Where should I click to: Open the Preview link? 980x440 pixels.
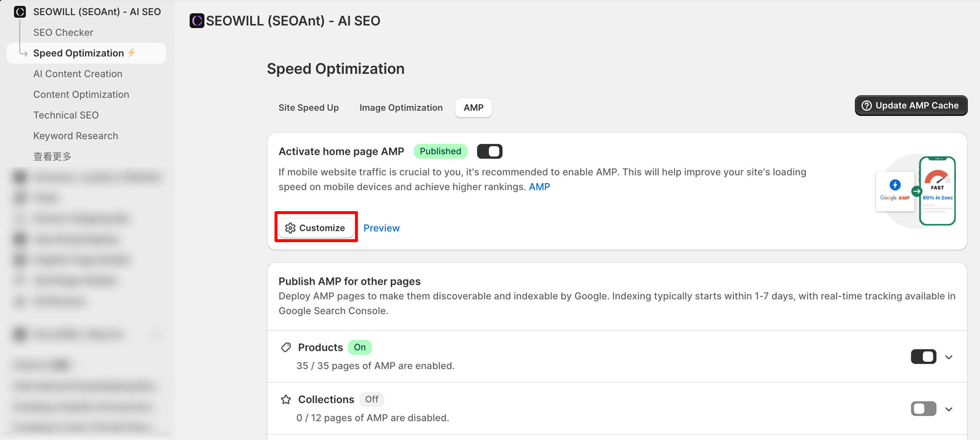pyautogui.click(x=381, y=228)
